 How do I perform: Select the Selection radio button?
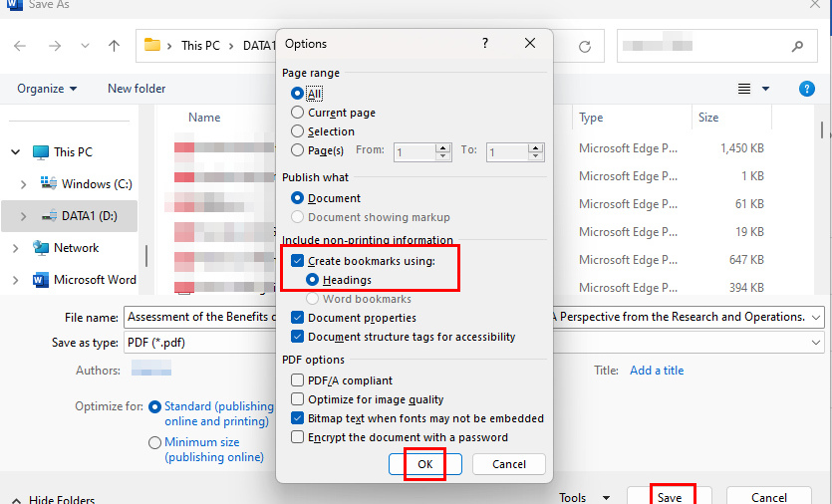pyautogui.click(x=297, y=131)
